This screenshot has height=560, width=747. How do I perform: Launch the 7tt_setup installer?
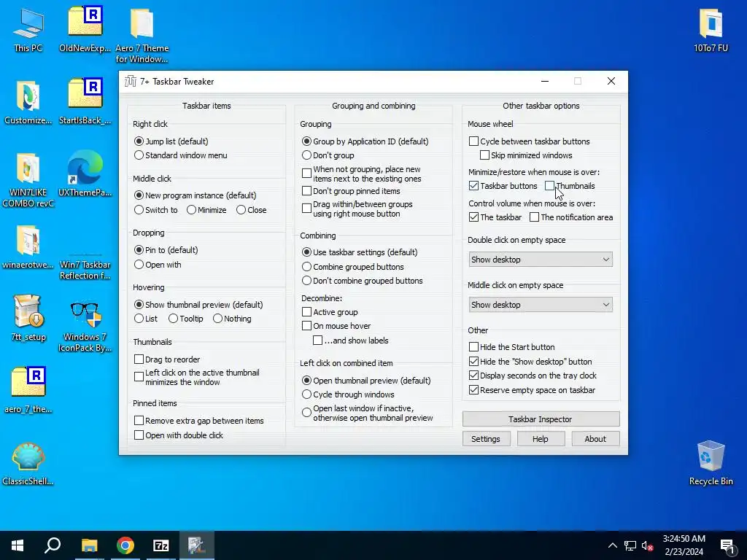point(28,318)
